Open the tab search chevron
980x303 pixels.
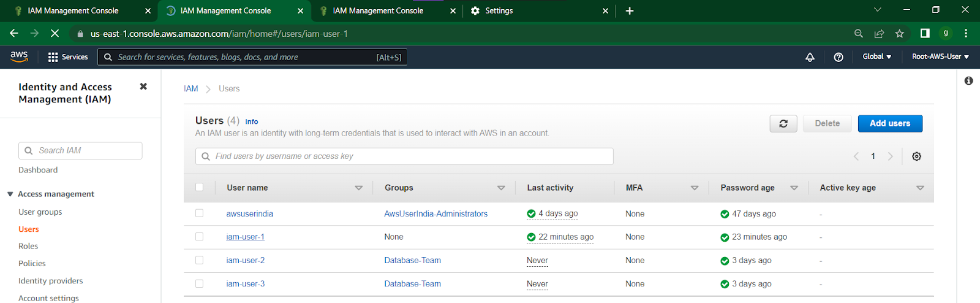tap(877, 10)
